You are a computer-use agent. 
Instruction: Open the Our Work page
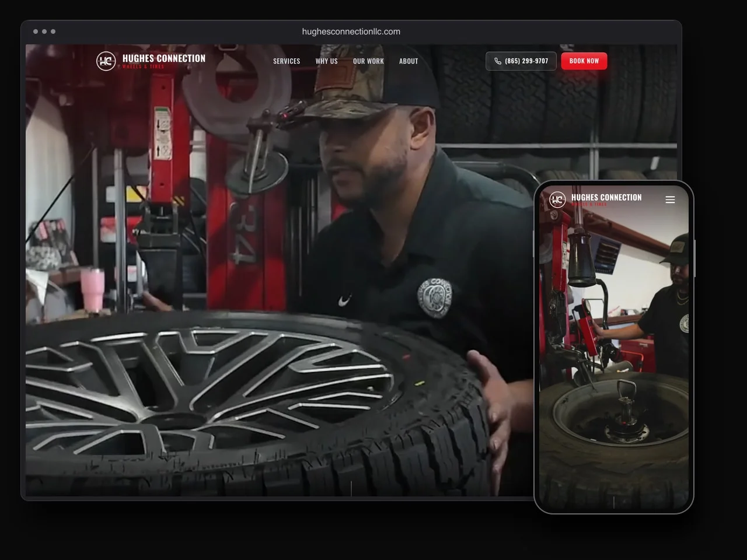pyautogui.click(x=368, y=61)
